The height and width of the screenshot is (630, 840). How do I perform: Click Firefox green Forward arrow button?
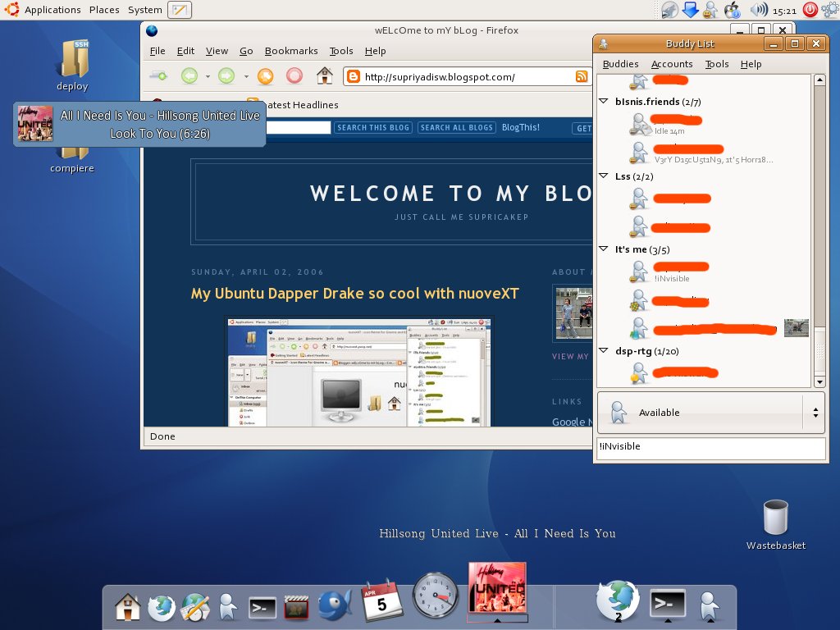click(226, 76)
